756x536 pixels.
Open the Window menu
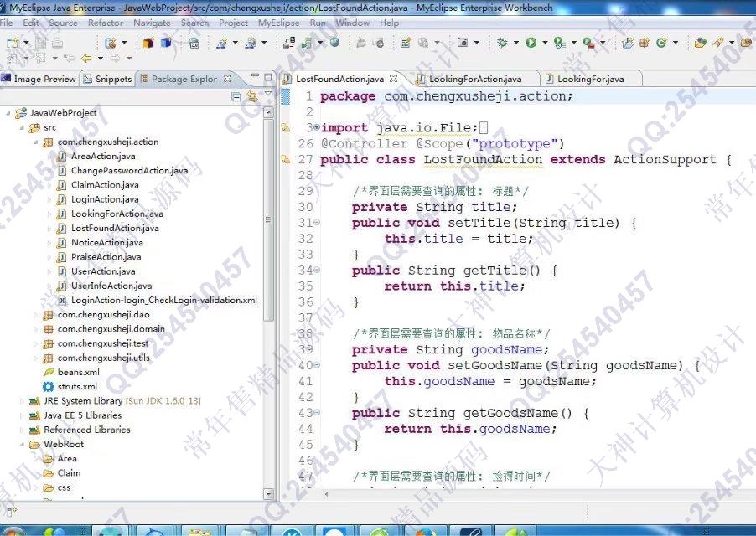[x=353, y=23]
